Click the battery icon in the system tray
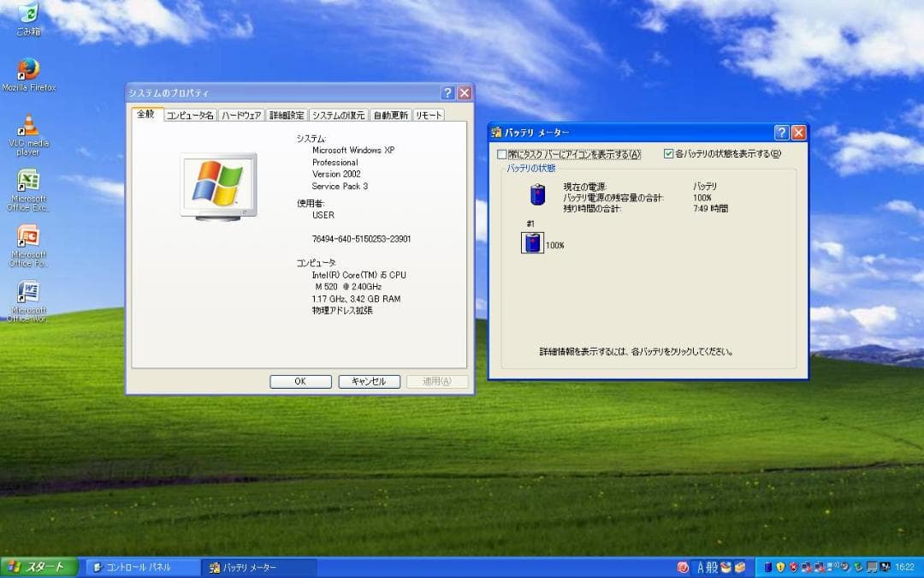924x578 pixels. (x=768, y=566)
